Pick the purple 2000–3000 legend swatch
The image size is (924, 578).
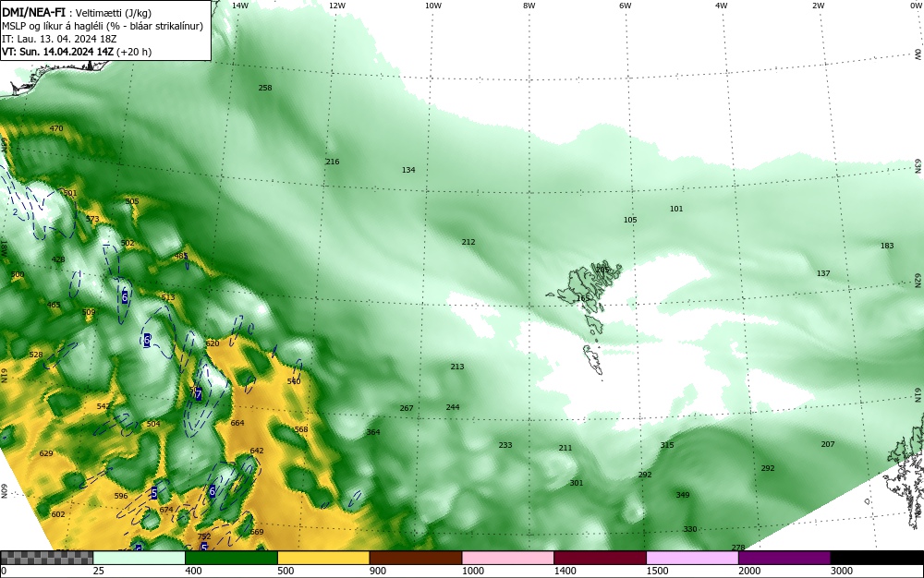784,558
